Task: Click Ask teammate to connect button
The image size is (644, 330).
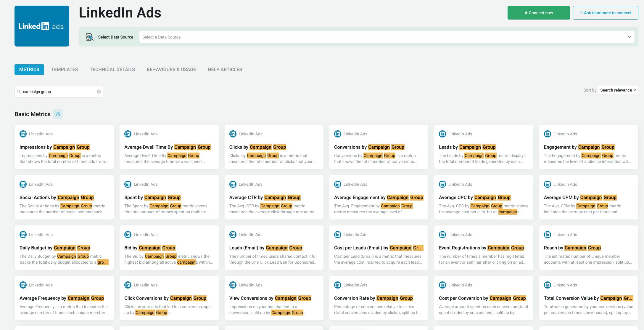Action: 606,13
